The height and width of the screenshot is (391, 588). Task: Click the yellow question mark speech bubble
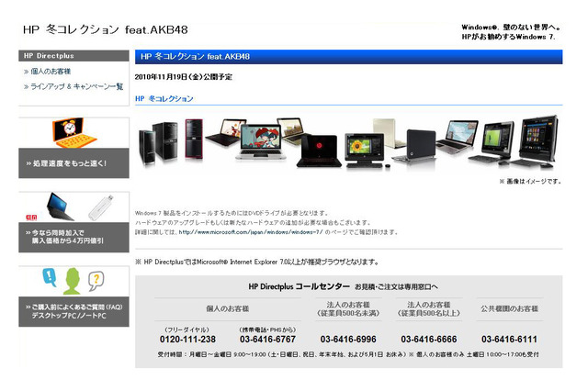pos(94,279)
